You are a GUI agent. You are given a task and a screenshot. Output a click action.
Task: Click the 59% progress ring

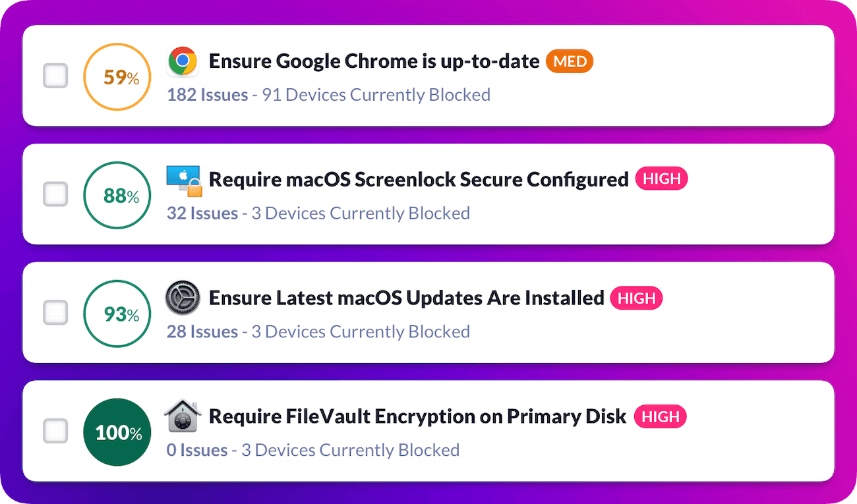click(117, 76)
